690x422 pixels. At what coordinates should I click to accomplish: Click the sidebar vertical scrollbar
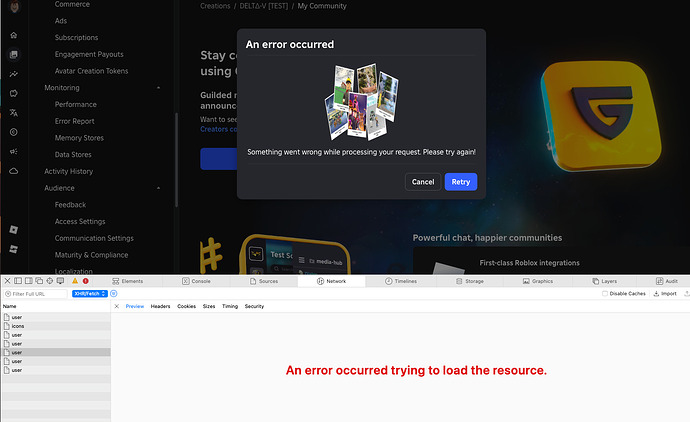[176, 160]
